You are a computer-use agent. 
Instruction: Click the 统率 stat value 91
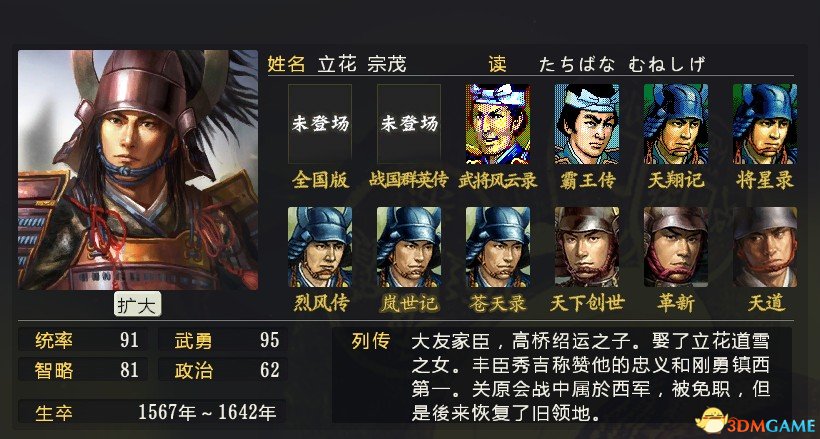point(129,340)
